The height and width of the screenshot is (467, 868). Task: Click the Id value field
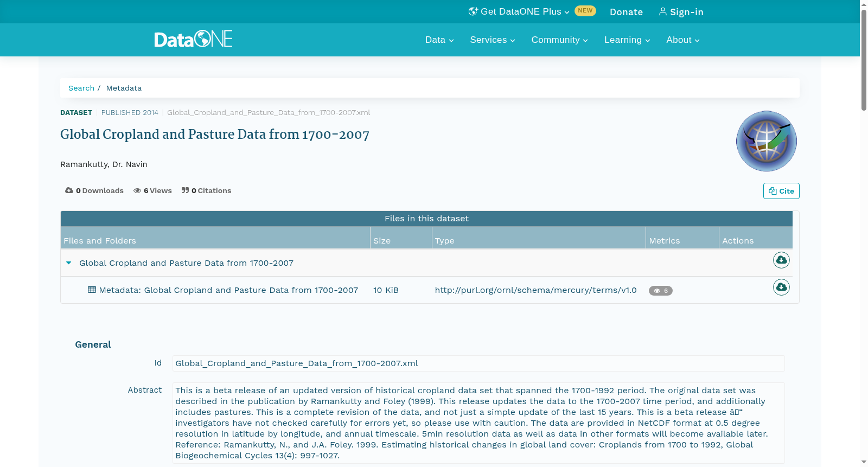tap(478, 363)
